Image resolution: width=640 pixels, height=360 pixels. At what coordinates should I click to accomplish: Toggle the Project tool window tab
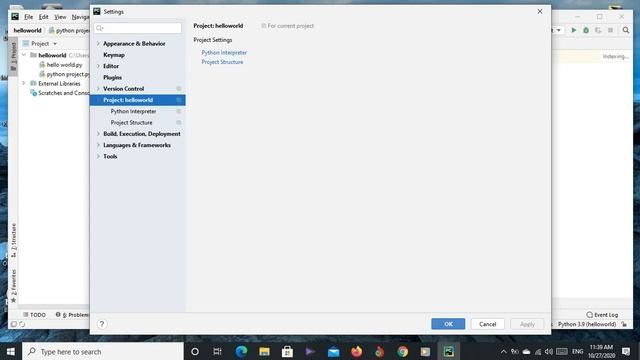pyautogui.click(x=13, y=56)
